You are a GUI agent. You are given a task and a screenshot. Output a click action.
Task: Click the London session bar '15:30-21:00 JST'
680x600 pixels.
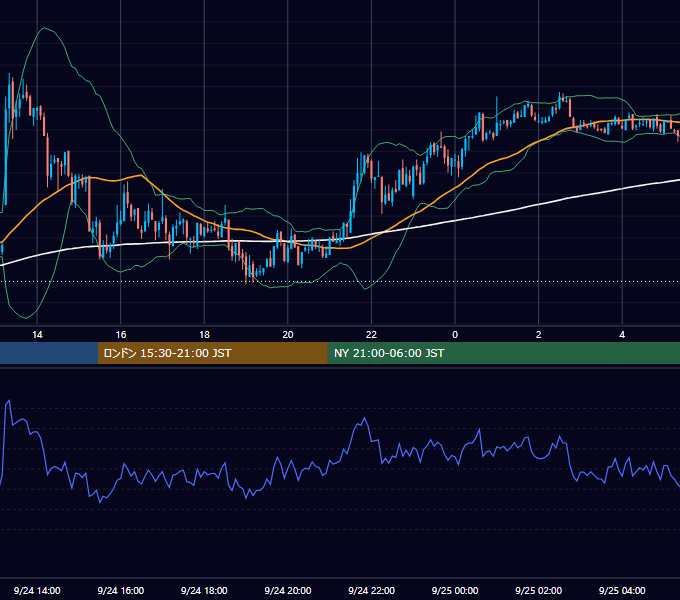click(212, 353)
